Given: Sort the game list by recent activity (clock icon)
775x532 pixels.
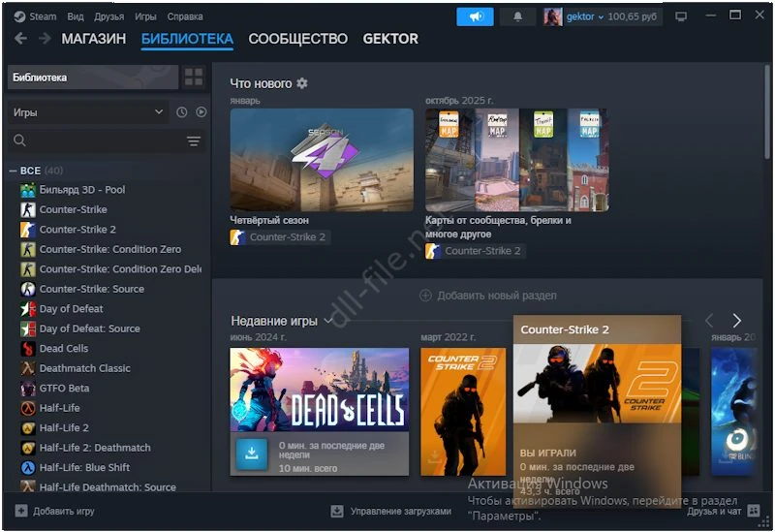Looking at the screenshot, I should (x=182, y=112).
